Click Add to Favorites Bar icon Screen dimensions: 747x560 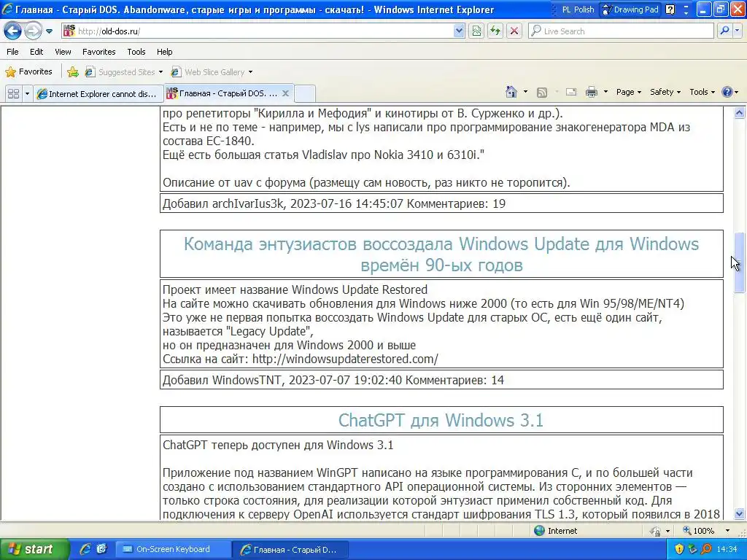(x=72, y=72)
